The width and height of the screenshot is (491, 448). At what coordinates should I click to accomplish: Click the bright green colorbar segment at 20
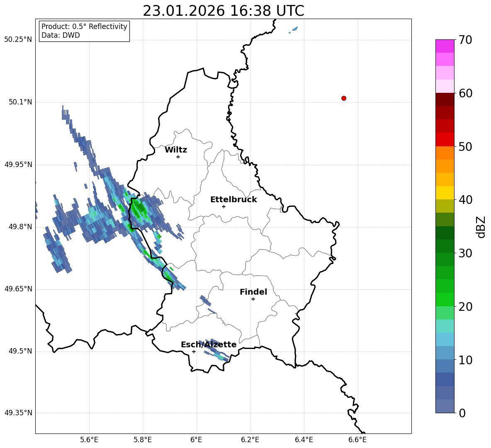pos(445,299)
